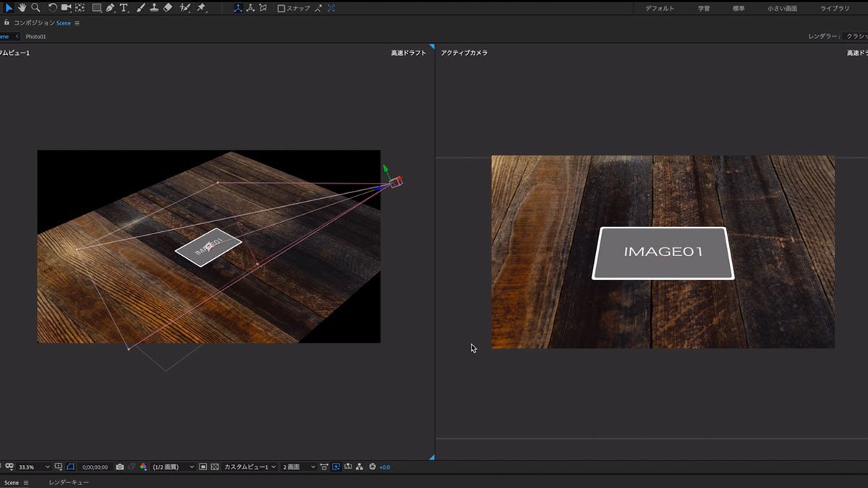Click the snapshot camera icon
The width and height of the screenshot is (868, 488).
point(120,467)
